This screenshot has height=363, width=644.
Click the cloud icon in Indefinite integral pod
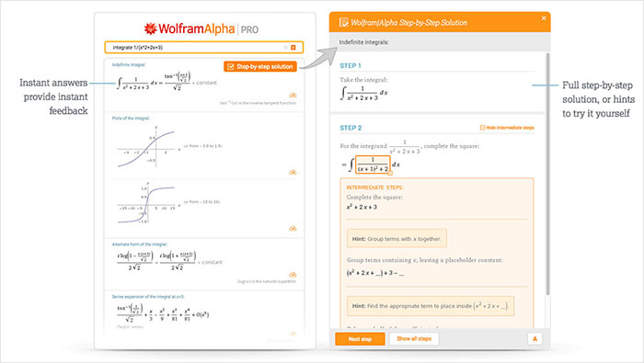tap(293, 96)
